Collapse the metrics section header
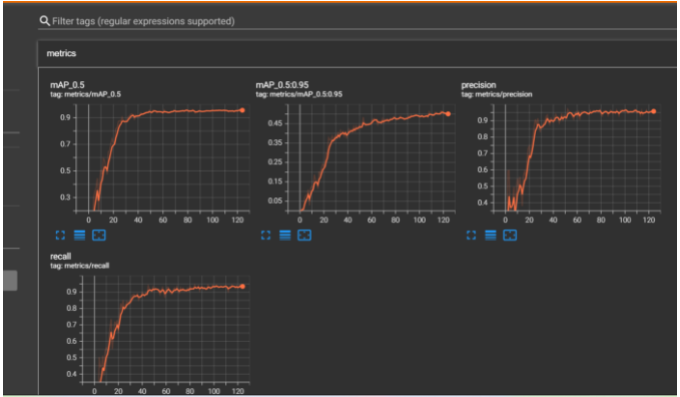680x397 pixels. click(x=357, y=53)
